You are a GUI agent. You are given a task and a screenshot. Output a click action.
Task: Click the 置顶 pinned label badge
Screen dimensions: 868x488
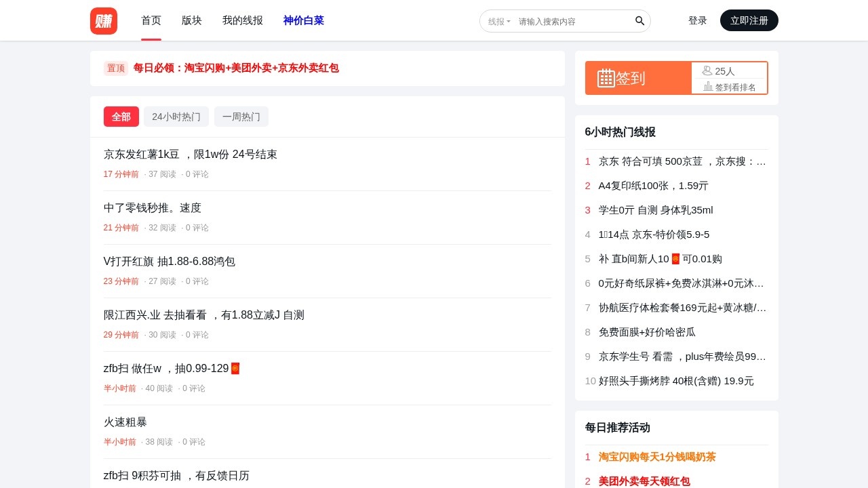coord(115,68)
